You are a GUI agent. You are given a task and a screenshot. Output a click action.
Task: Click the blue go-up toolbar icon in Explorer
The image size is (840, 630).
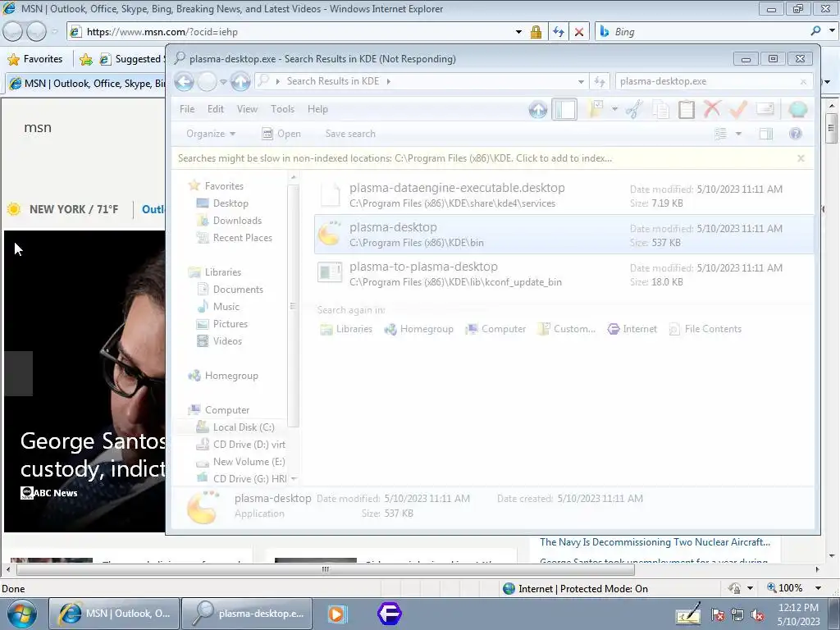click(x=538, y=109)
